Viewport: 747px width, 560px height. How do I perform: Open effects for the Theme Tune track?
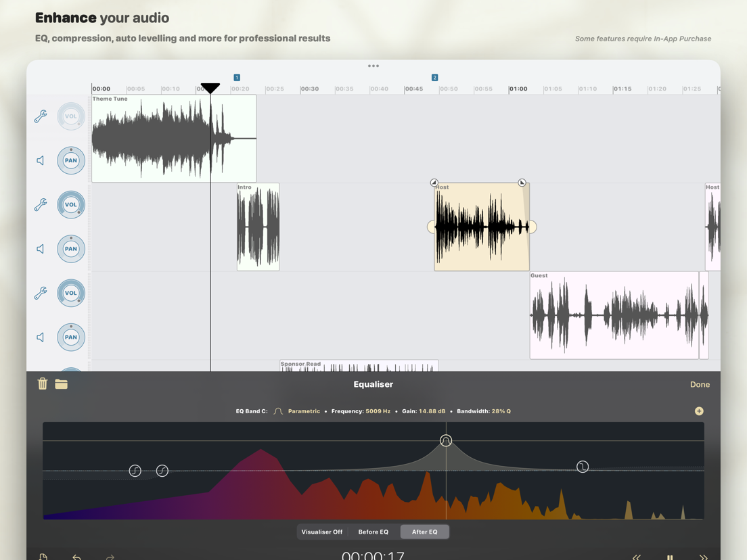(40, 116)
